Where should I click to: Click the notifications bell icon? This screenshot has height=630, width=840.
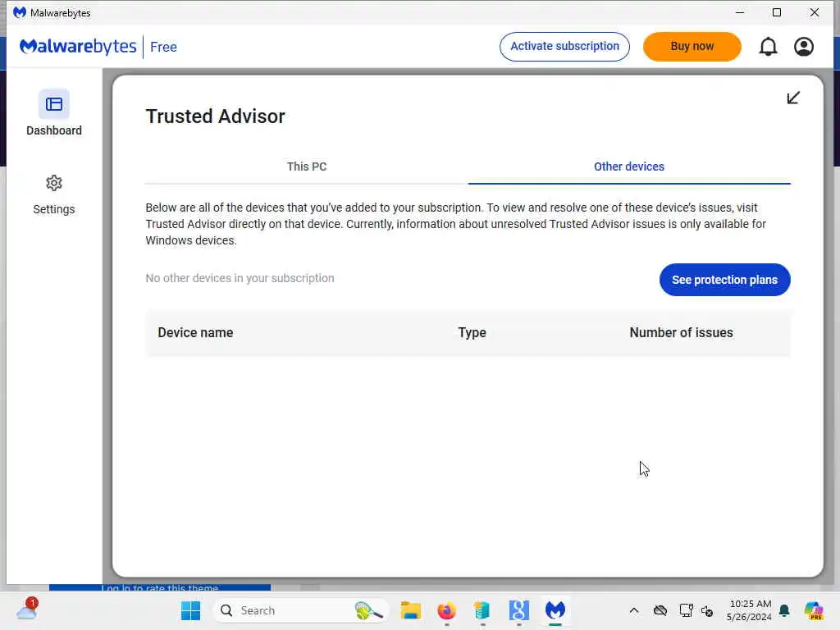pyautogui.click(x=768, y=47)
